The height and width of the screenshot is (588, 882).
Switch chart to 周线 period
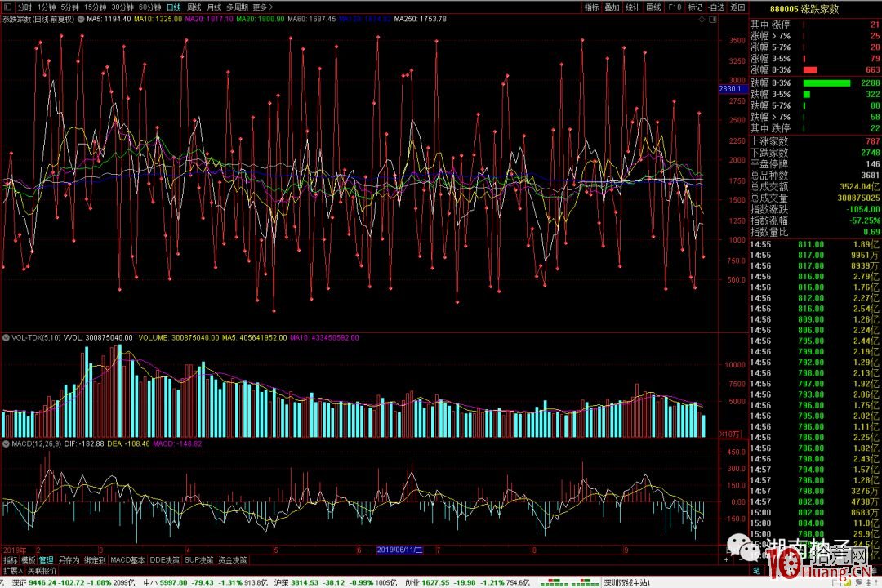tap(194, 7)
